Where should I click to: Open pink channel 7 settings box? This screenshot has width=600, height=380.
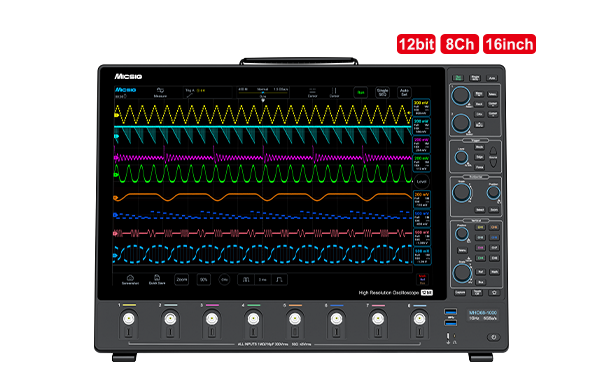pyautogui.click(x=421, y=236)
